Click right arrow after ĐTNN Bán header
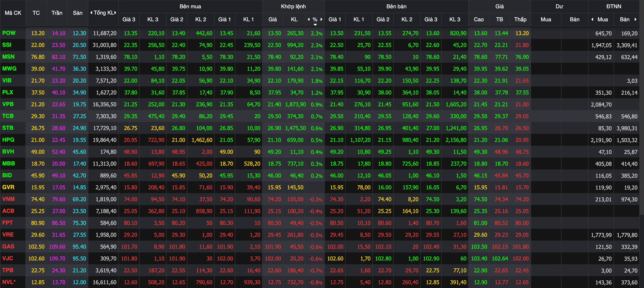644x288 pixels. click(x=635, y=19)
